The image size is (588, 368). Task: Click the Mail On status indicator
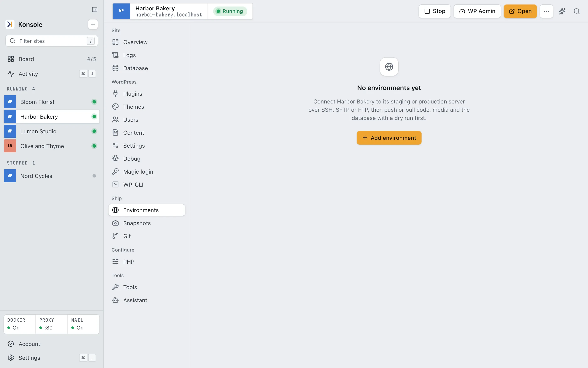pos(83,324)
